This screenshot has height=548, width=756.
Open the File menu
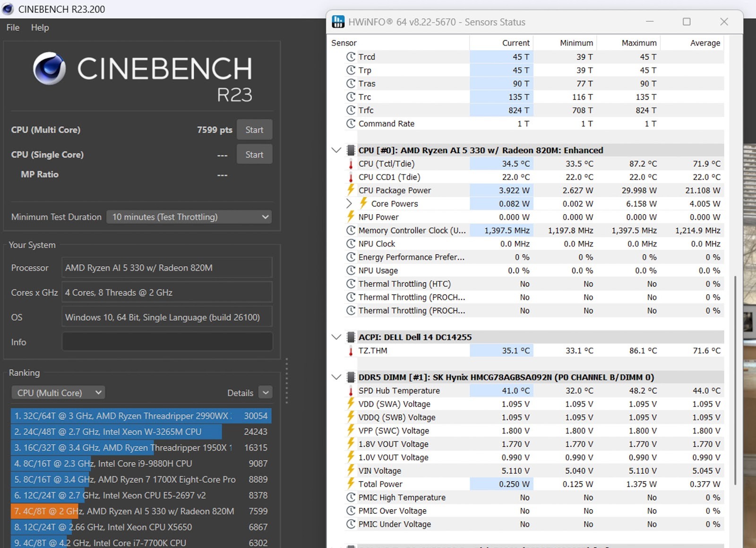pos(13,27)
